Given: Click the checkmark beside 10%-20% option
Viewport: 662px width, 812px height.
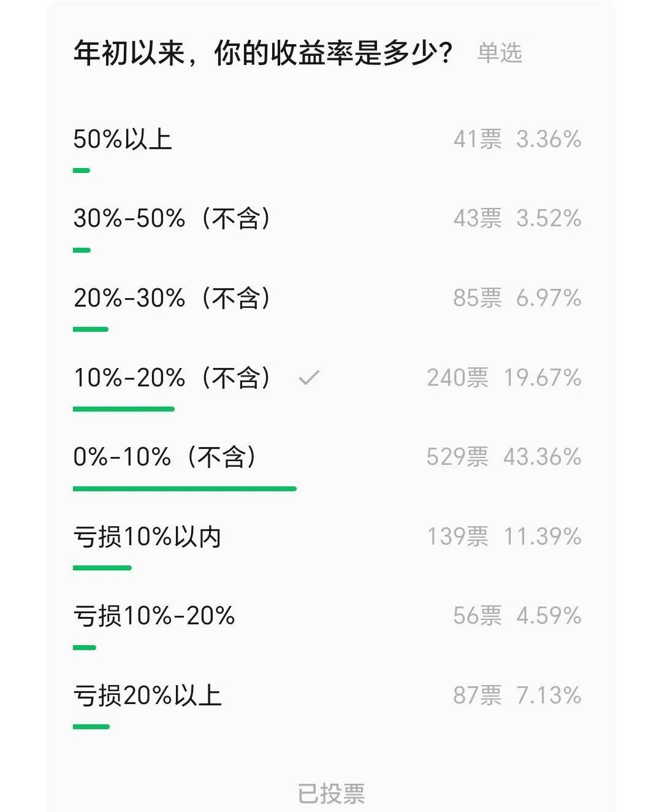Looking at the screenshot, I should pyautogui.click(x=309, y=378).
